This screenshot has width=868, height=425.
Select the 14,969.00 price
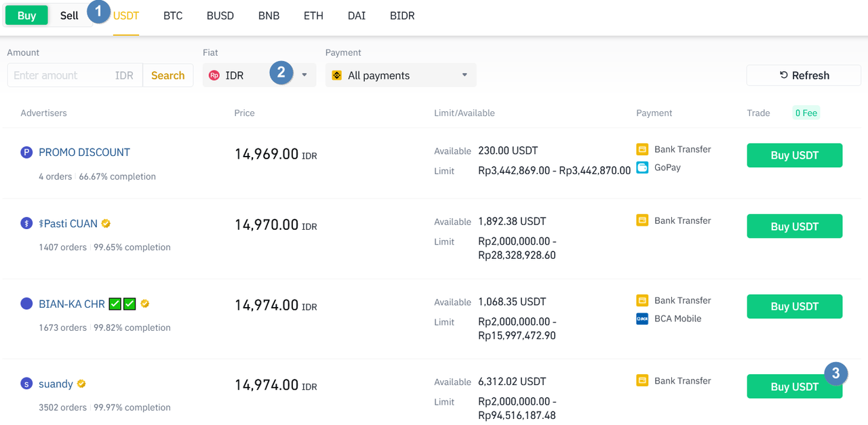coord(267,154)
